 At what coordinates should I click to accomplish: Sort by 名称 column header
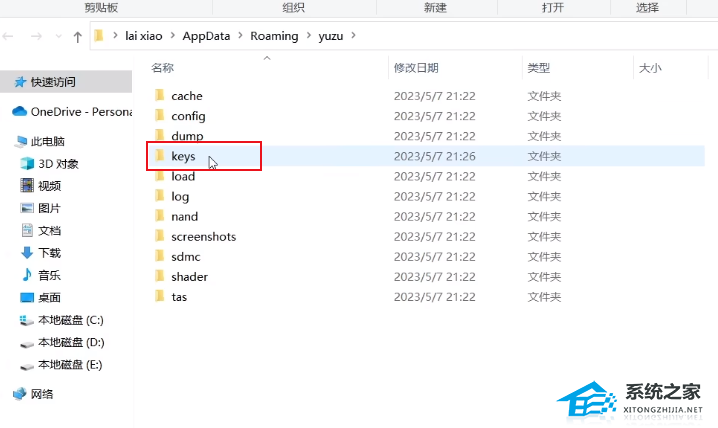pos(163,68)
